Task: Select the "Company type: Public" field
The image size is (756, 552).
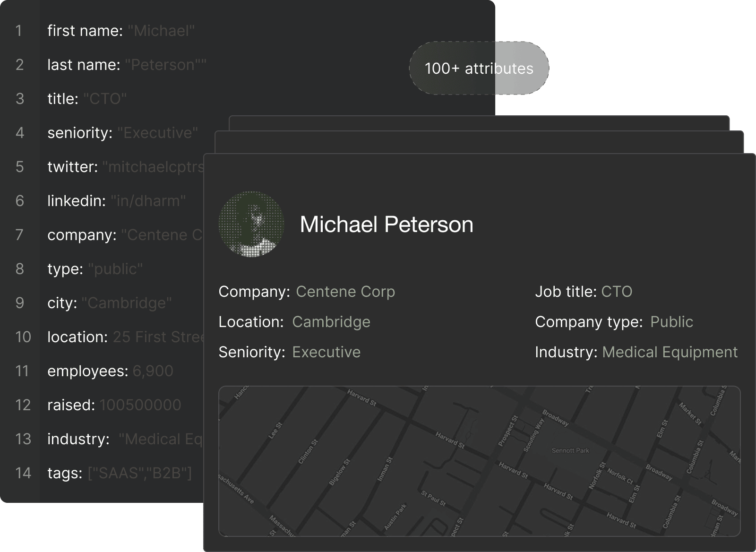Action: 613,322
